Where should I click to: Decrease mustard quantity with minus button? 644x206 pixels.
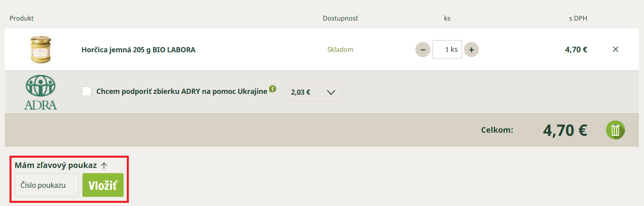pos(422,50)
